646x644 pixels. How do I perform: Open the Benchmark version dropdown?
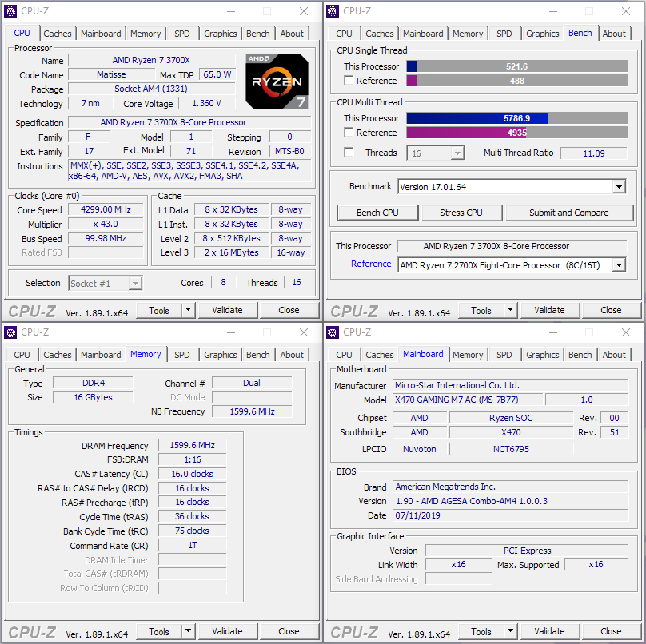619,187
